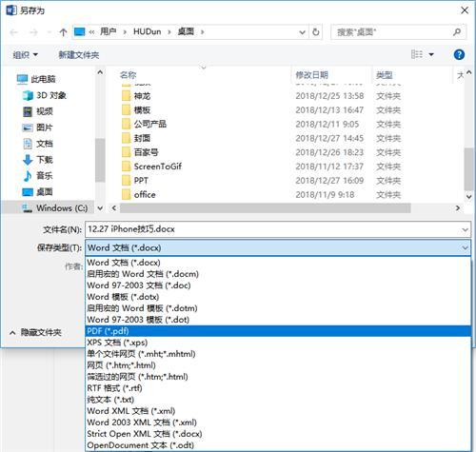Click the hidden path chevrons before 用户

point(91,32)
